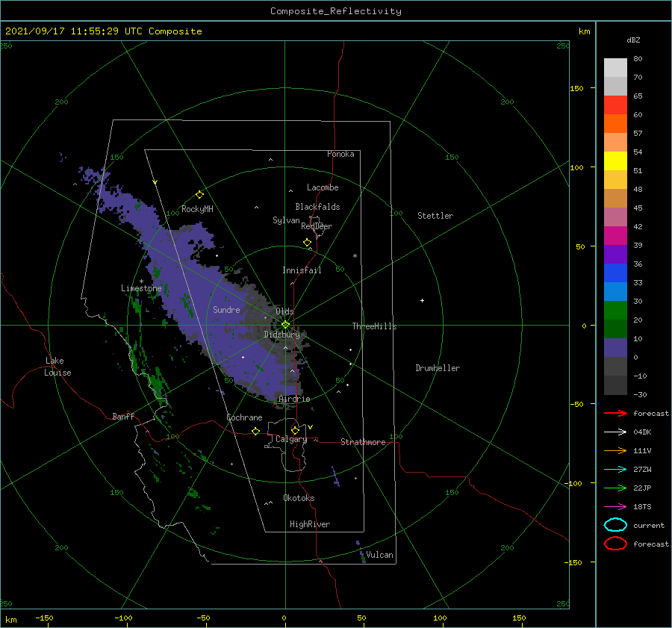672x628 pixels.
Task: Click the Vulcan label
Action: coord(379,555)
